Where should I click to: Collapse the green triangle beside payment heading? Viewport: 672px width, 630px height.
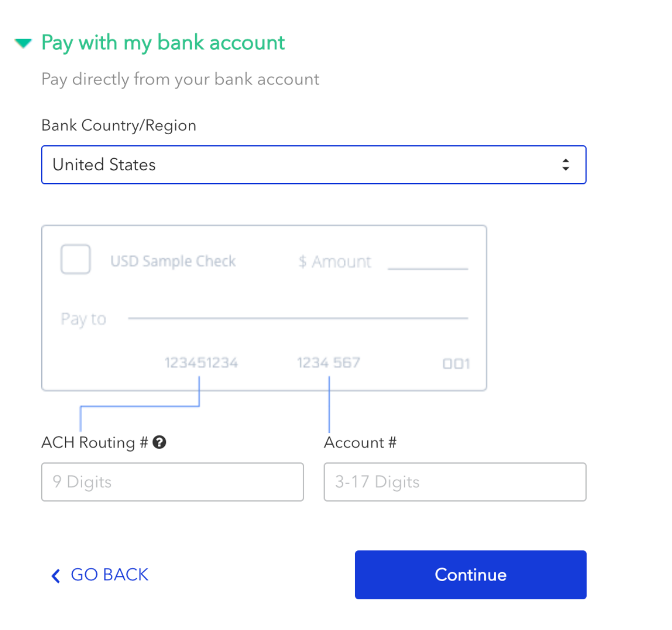(23, 43)
